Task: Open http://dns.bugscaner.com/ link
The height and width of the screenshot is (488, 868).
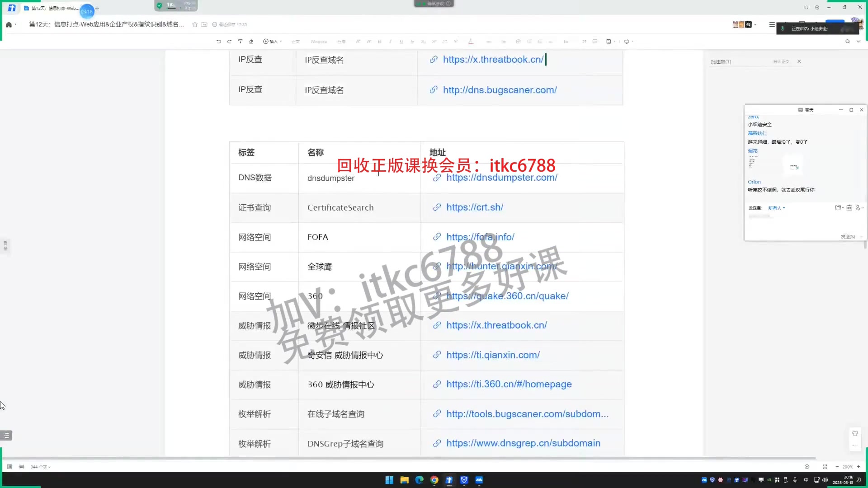Action: 500,90
